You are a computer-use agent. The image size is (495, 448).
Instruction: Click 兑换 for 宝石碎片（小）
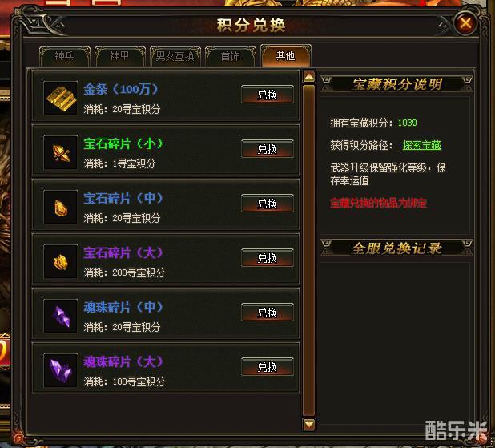pyautogui.click(x=268, y=149)
